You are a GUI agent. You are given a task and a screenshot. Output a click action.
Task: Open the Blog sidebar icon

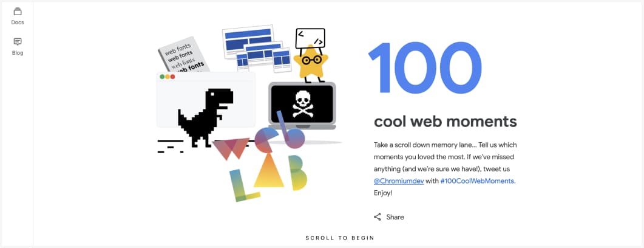click(x=17, y=41)
